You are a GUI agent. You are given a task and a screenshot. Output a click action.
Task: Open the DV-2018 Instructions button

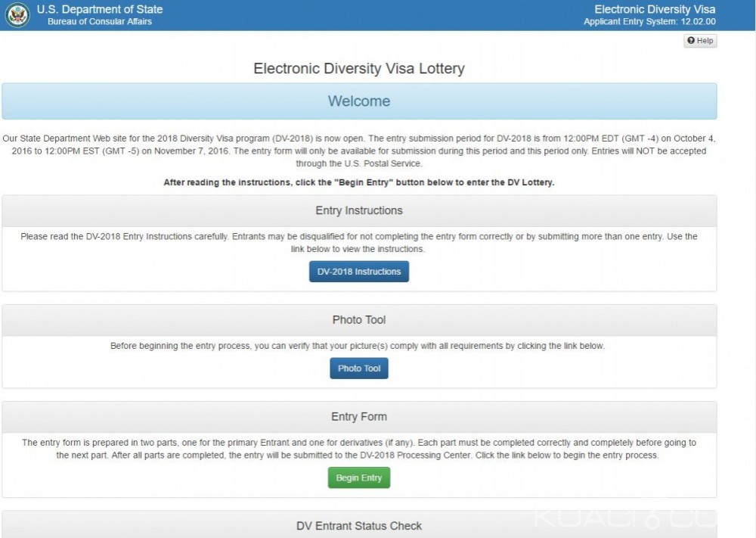click(358, 272)
